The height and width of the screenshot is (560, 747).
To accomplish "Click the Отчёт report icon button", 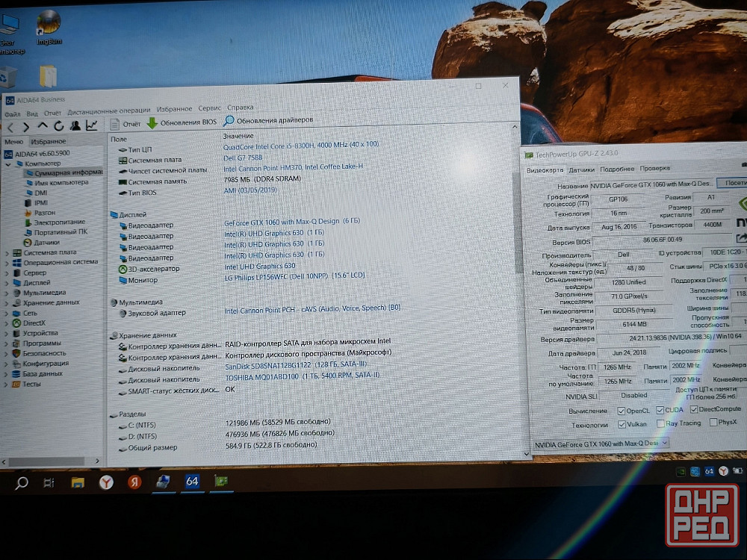I will pos(115,123).
